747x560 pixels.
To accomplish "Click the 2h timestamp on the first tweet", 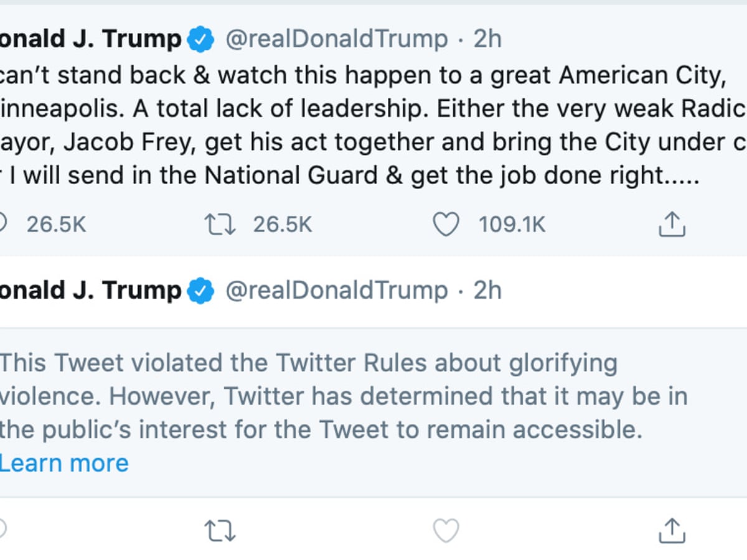I will click(487, 40).
